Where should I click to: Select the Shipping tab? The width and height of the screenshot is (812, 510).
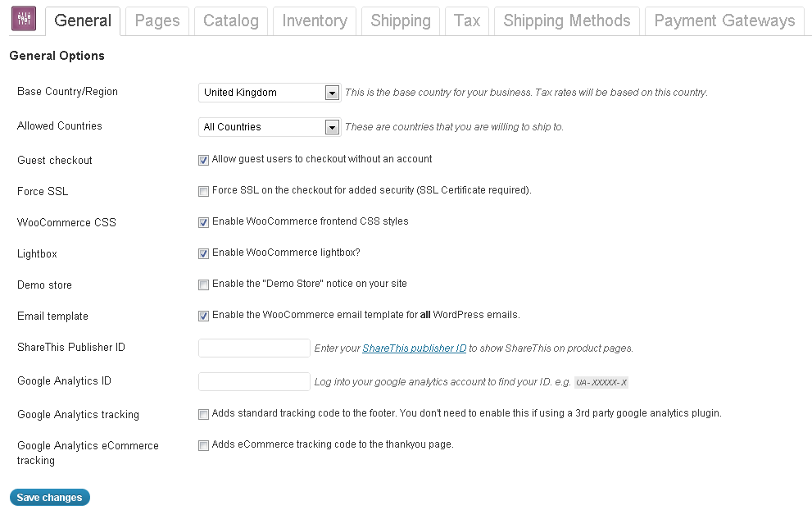pos(401,21)
